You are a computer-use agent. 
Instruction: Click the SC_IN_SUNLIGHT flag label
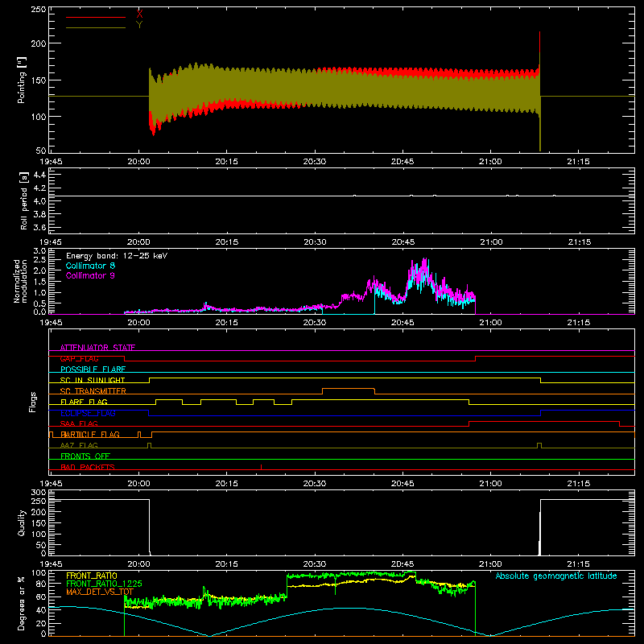[93, 380]
